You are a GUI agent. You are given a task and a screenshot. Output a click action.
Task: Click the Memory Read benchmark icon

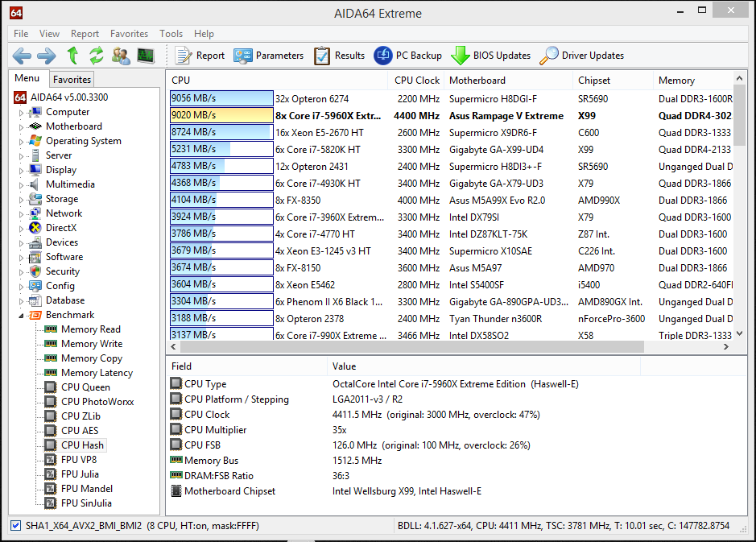tap(51, 329)
